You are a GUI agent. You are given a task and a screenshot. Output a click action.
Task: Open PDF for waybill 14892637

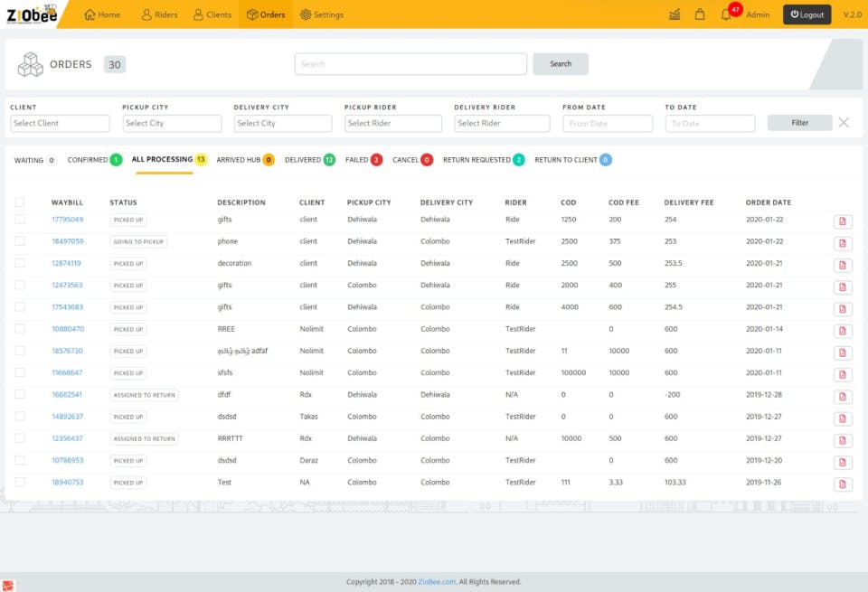click(843, 418)
